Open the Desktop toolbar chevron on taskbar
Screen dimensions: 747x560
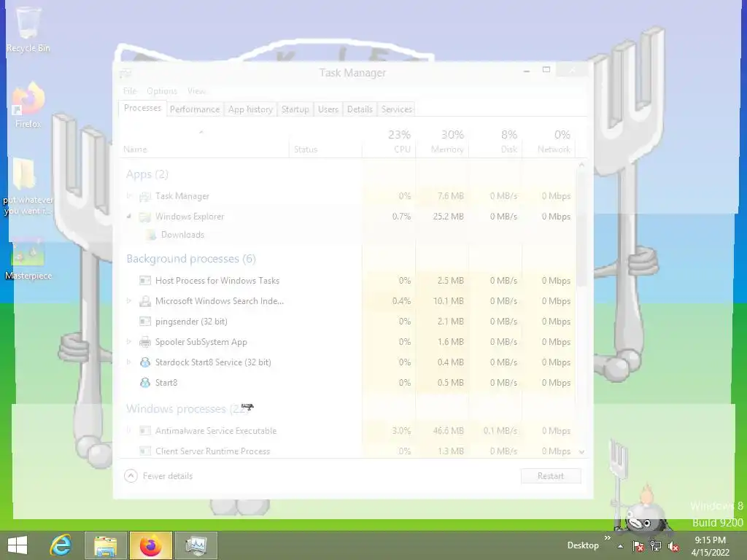608,538
